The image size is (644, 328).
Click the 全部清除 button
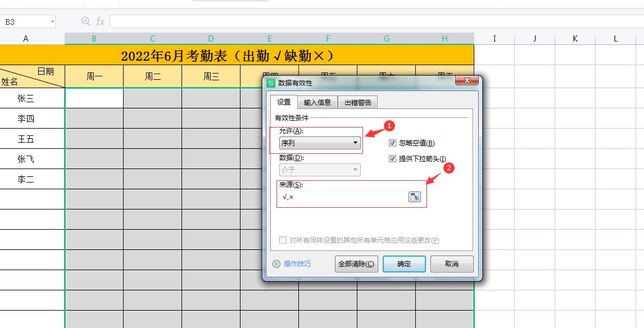click(356, 264)
